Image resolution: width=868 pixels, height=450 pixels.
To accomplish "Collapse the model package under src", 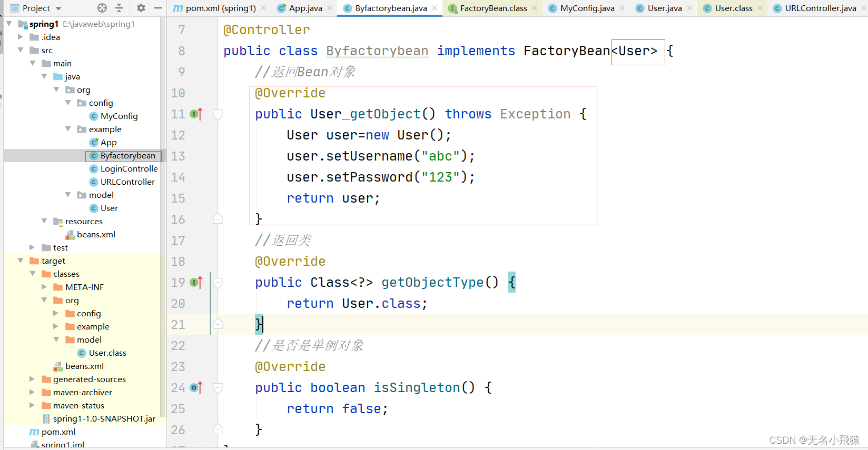I will [68, 195].
